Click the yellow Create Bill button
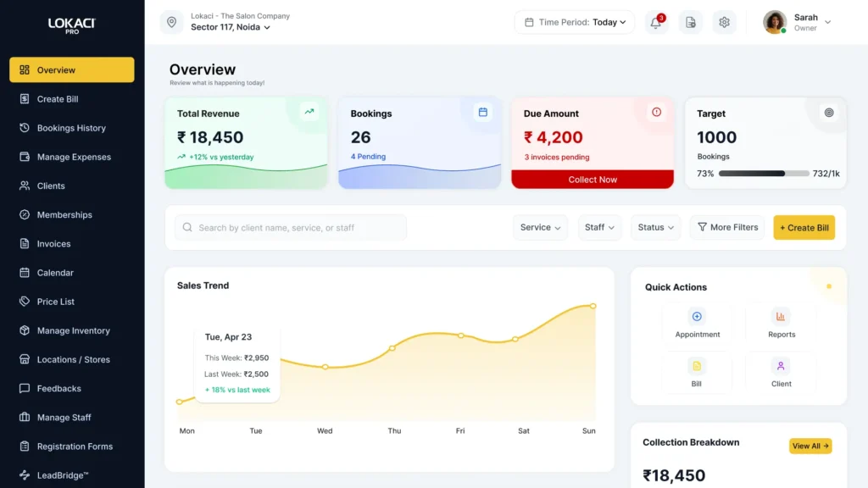This screenshot has height=488, width=868. pyautogui.click(x=804, y=228)
